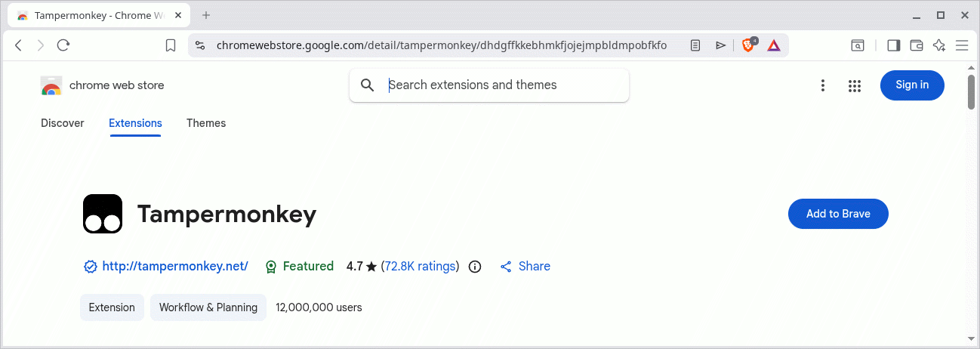
Task: Open the three-dot more options menu
Action: coord(823,86)
